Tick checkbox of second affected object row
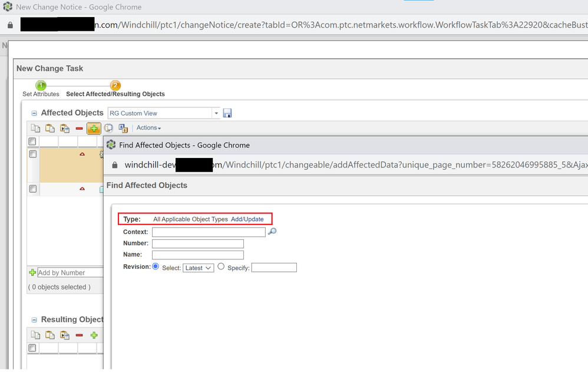 coord(33,189)
